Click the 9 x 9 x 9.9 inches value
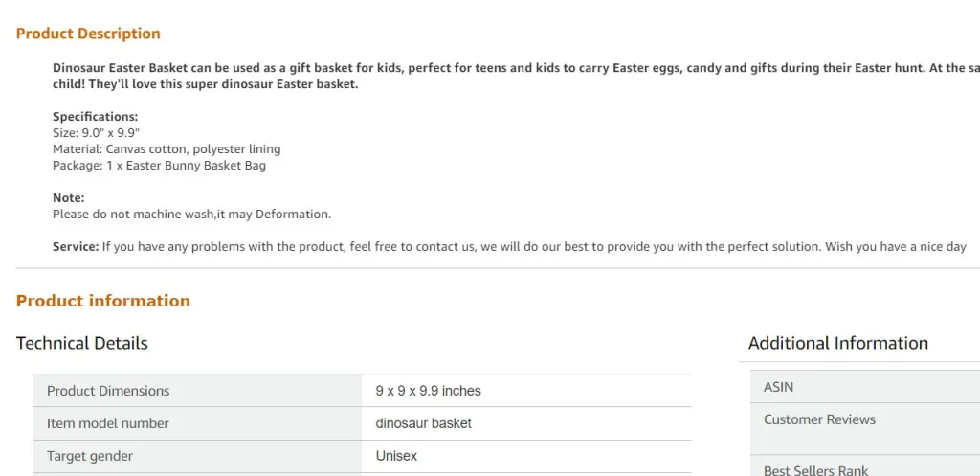Image resolution: width=980 pixels, height=476 pixels. coord(428,391)
